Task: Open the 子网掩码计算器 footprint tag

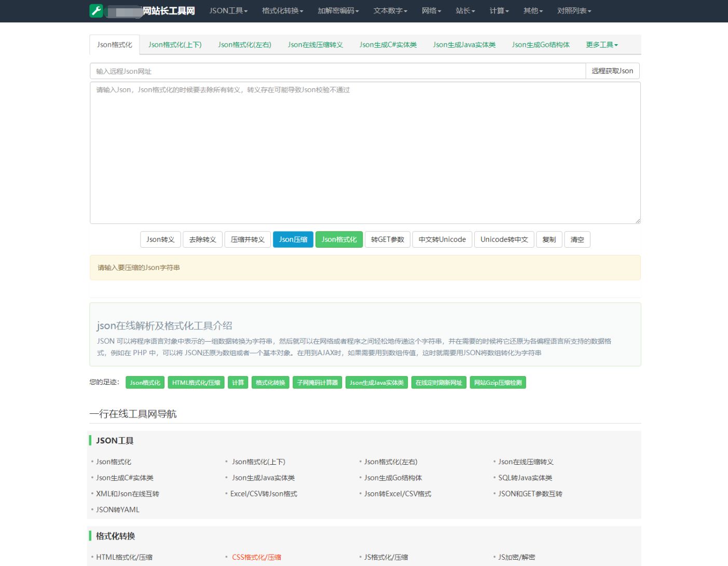Action: point(317,383)
